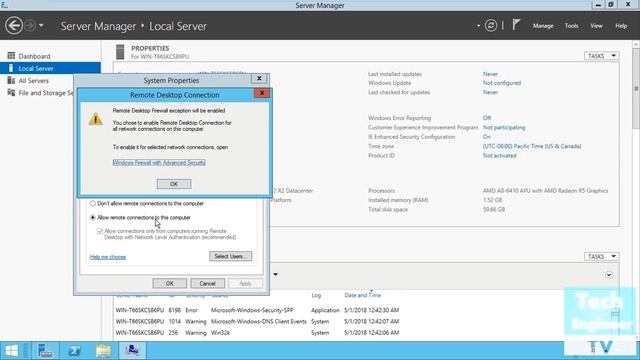
Task: Click the scrollbar up arrow
Action: coord(636,44)
